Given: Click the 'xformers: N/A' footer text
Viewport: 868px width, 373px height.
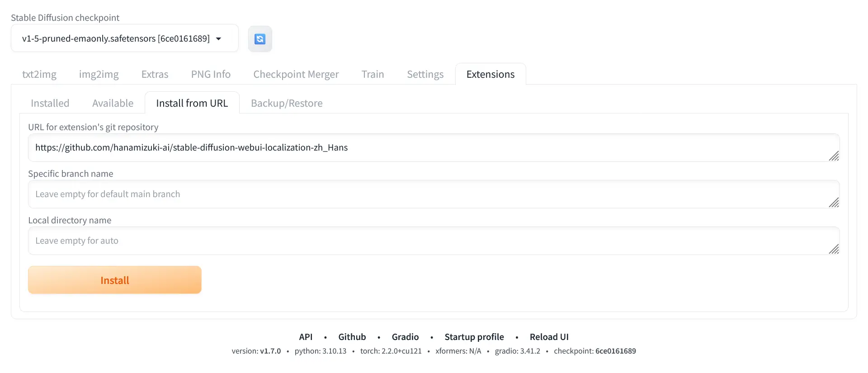Looking at the screenshot, I should pos(458,351).
